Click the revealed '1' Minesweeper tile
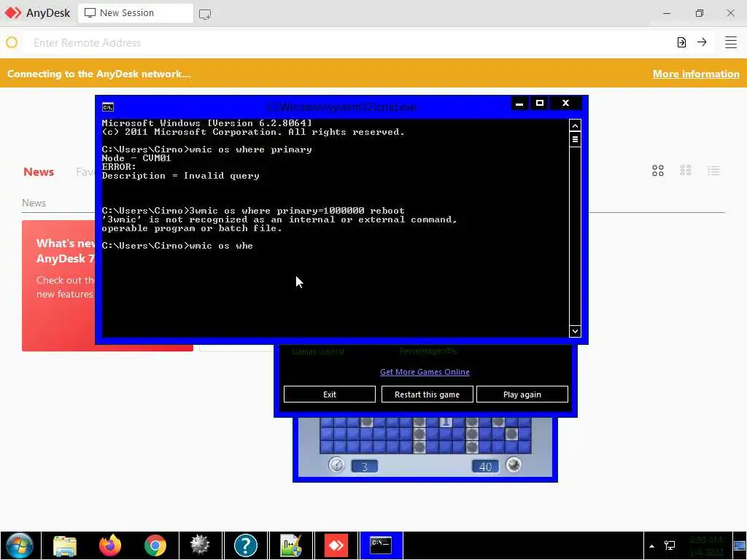The image size is (747, 560). pos(446,422)
